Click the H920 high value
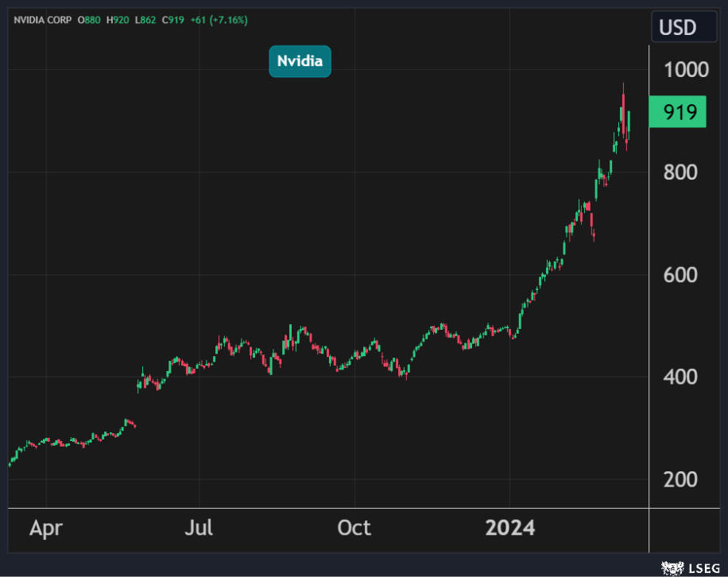Viewport: 728px width, 577px height. (x=119, y=20)
